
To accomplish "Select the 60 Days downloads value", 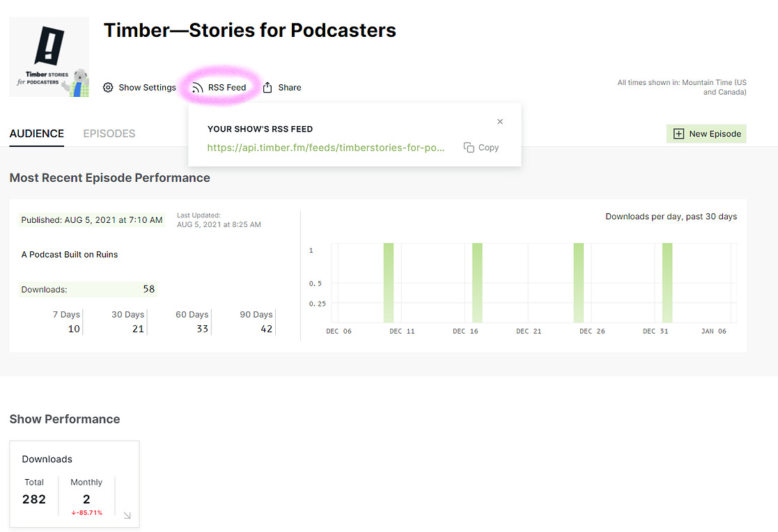I will click(203, 329).
